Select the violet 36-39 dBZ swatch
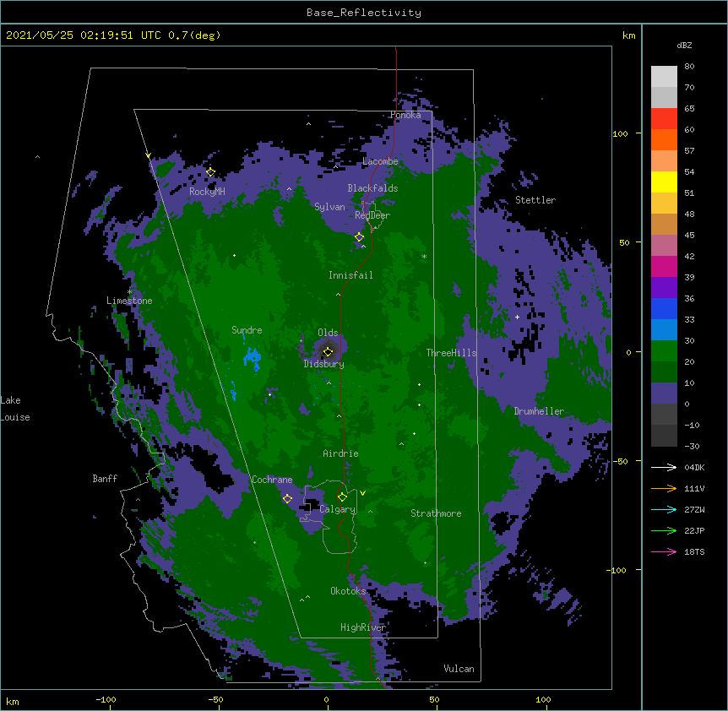This screenshot has height=711, width=728. pyautogui.click(x=664, y=288)
